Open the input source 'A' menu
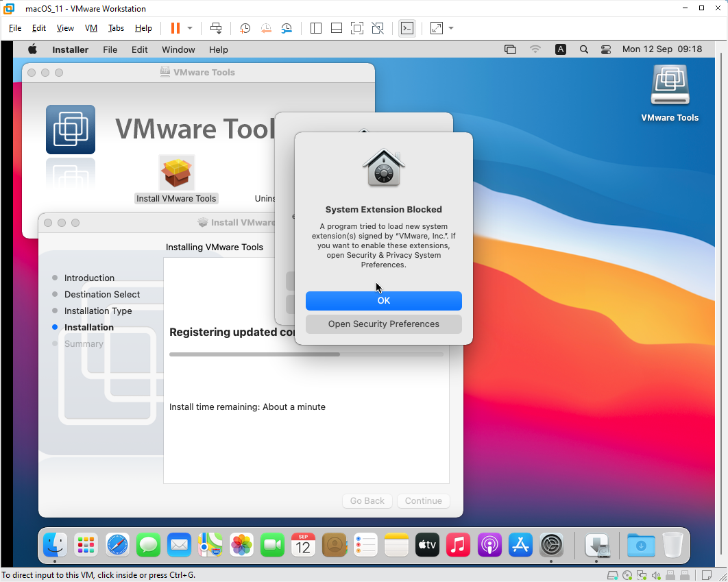Screen dimensions: 728x582 560,49
